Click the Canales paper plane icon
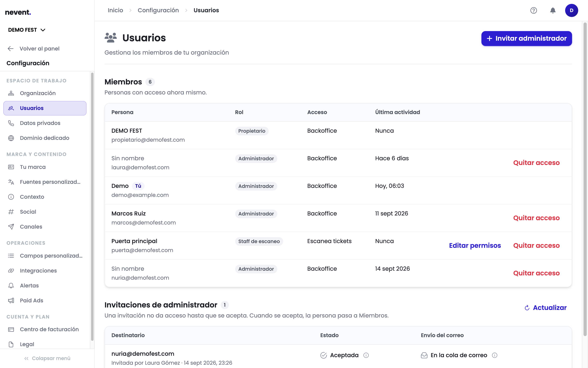This screenshot has height=368, width=588. point(11,227)
